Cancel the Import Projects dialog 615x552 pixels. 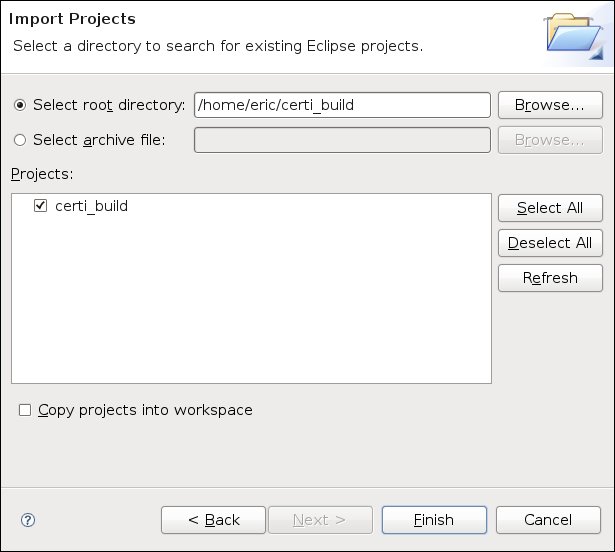(x=548, y=520)
